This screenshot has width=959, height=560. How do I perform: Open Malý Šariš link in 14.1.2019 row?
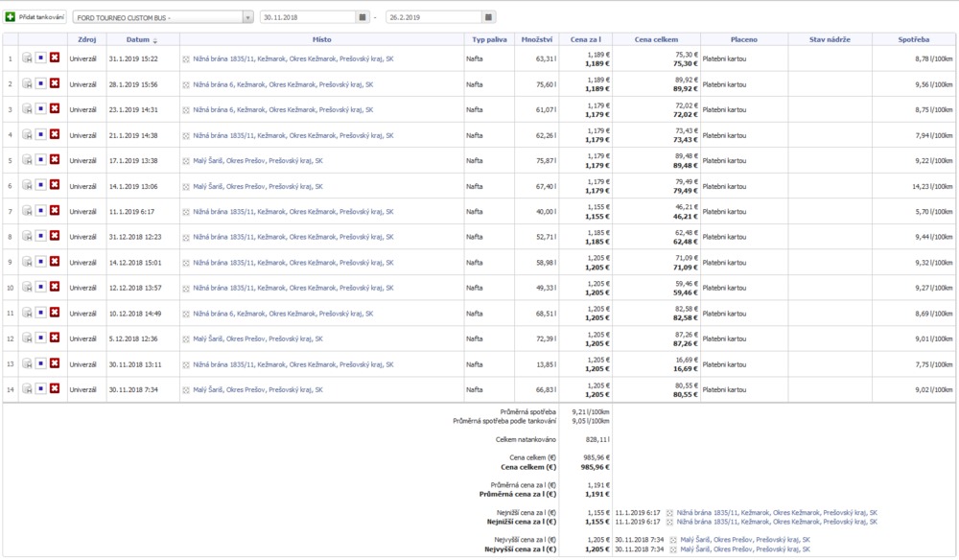[x=258, y=186]
